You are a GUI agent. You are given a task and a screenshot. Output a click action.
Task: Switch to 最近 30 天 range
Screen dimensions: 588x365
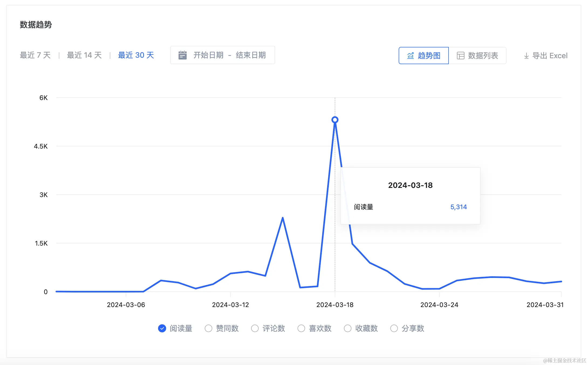point(136,55)
